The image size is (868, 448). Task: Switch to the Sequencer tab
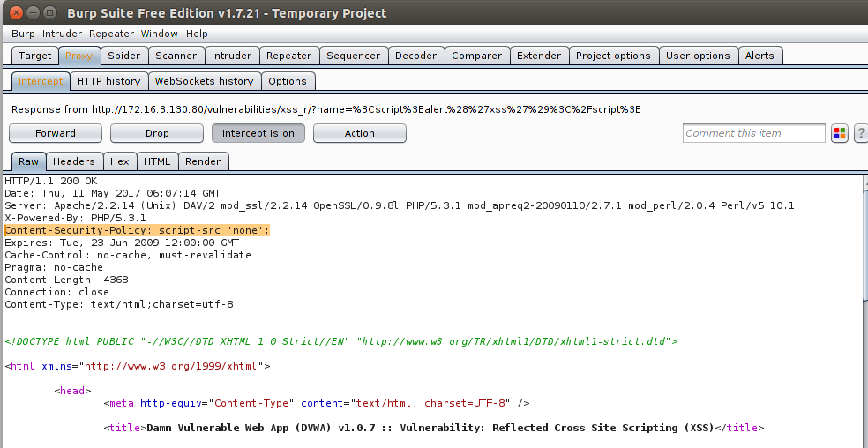point(353,56)
